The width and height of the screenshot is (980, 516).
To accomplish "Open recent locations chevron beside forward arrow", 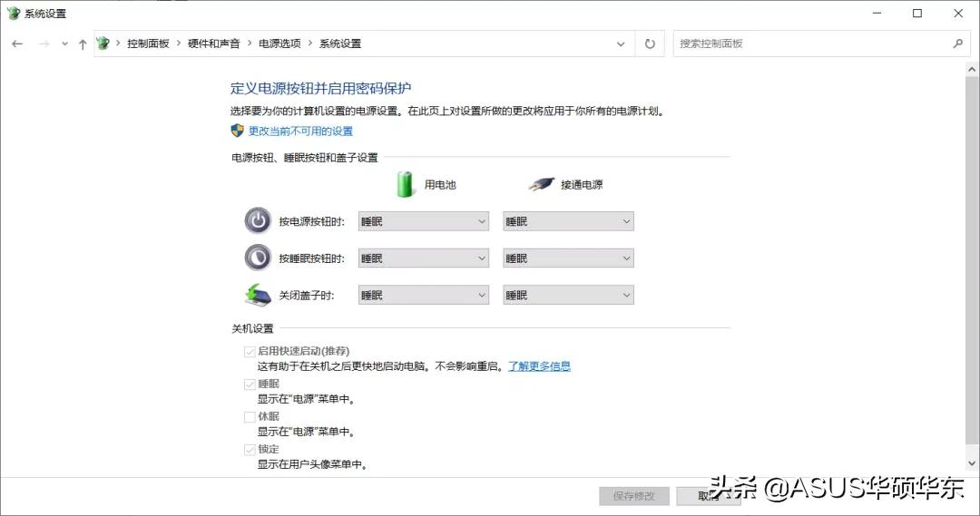I will pyautogui.click(x=64, y=44).
